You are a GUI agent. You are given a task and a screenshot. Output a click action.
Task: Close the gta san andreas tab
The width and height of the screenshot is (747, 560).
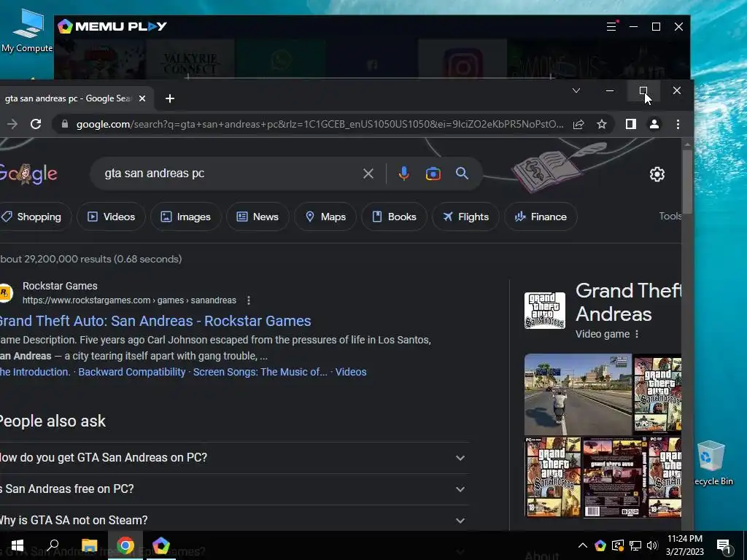(142, 98)
